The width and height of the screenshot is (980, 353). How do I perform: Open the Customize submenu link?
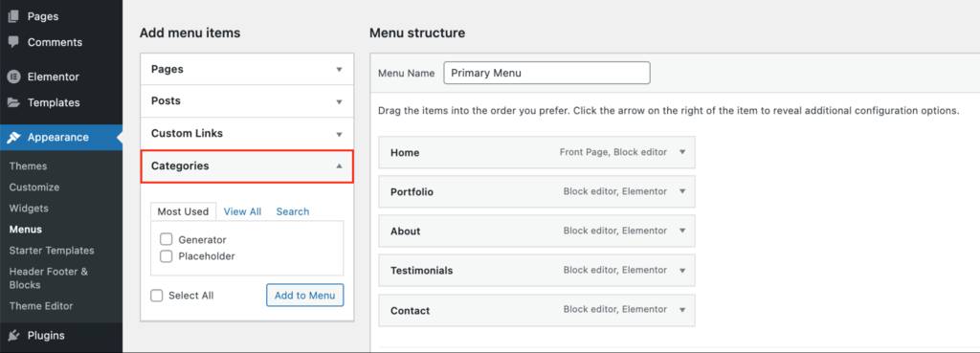34,188
